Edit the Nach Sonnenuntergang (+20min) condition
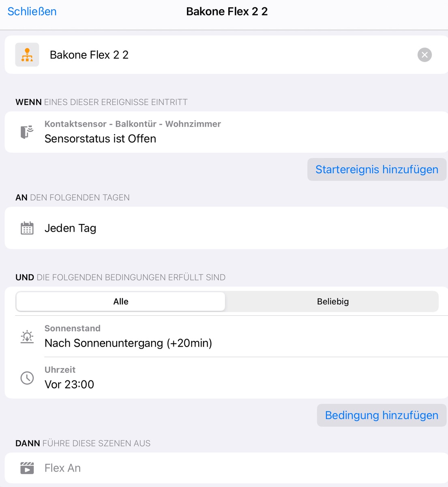Viewport: 448px width, 487px height. [x=226, y=336]
